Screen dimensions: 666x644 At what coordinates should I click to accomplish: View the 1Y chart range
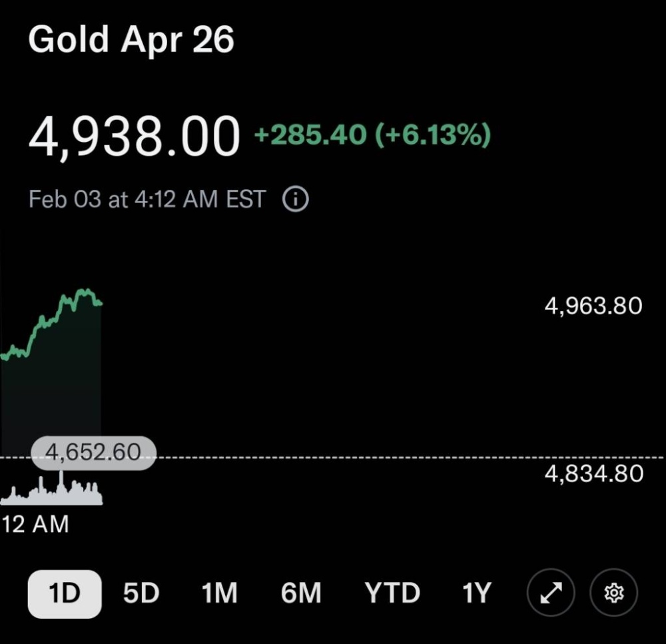(x=476, y=593)
